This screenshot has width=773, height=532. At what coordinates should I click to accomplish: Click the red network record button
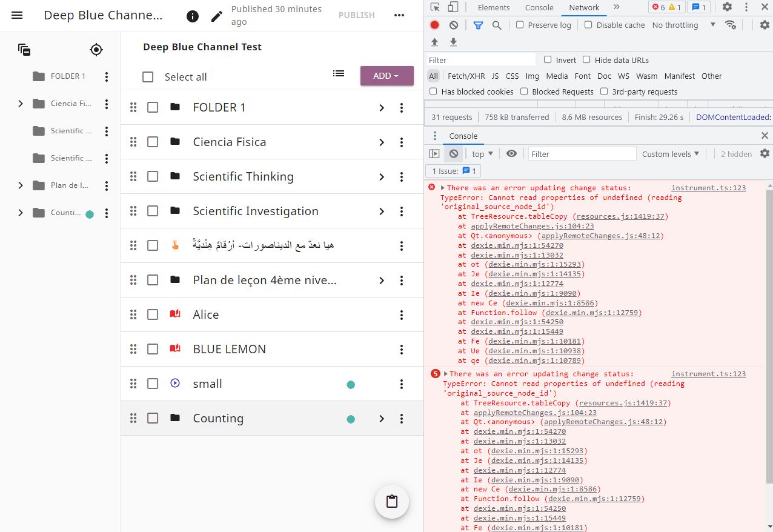434,25
